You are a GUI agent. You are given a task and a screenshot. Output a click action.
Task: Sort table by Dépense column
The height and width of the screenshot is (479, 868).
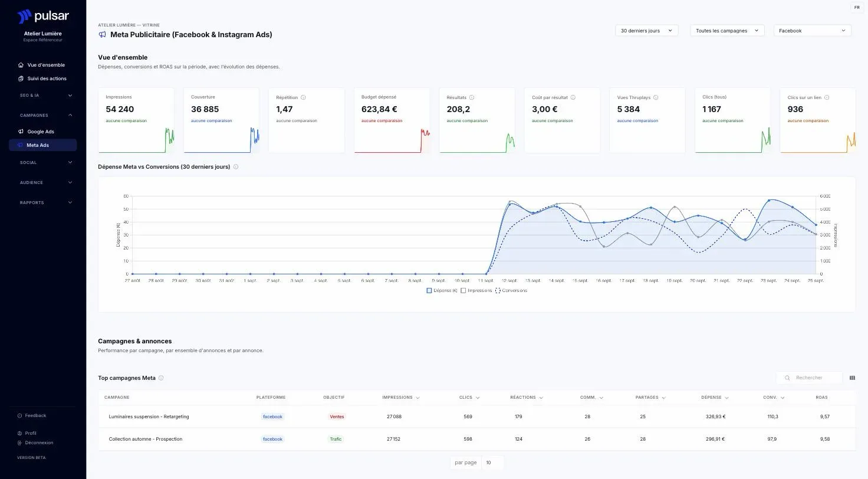coord(715,398)
